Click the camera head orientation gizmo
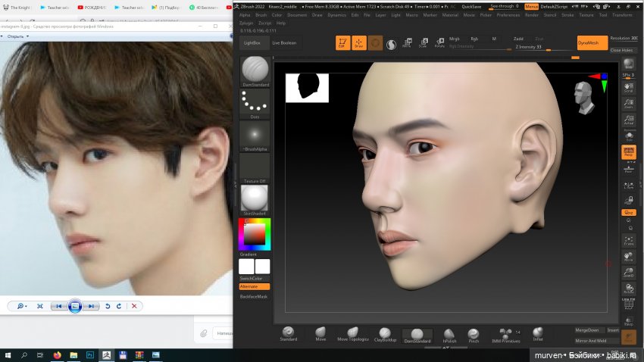Viewport: 644px width, 362px height. click(x=583, y=98)
